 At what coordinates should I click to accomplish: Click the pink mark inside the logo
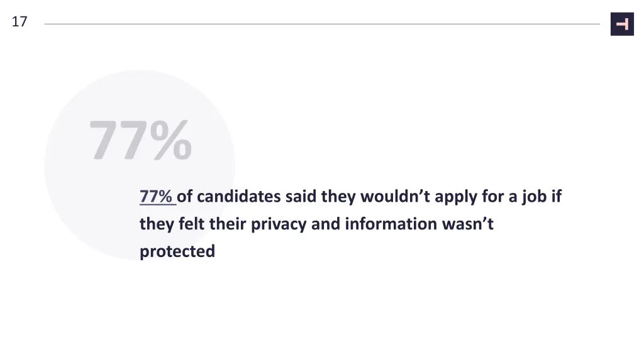623,25
